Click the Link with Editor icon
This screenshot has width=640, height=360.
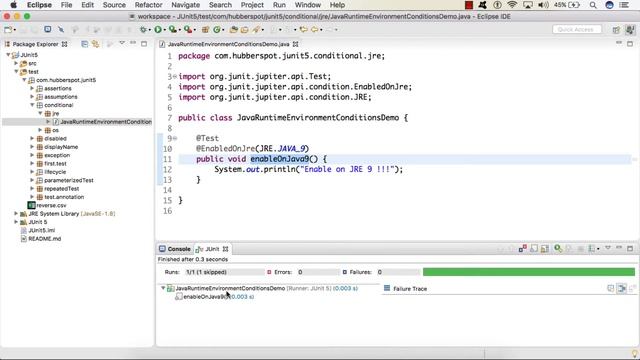click(96, 44)
